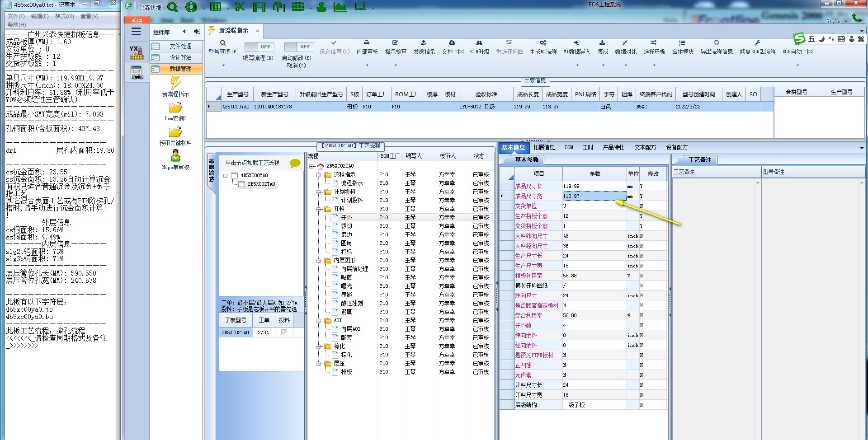
Task: Click the ECN升级 toolbar icon
Action: tap(479, 42)
